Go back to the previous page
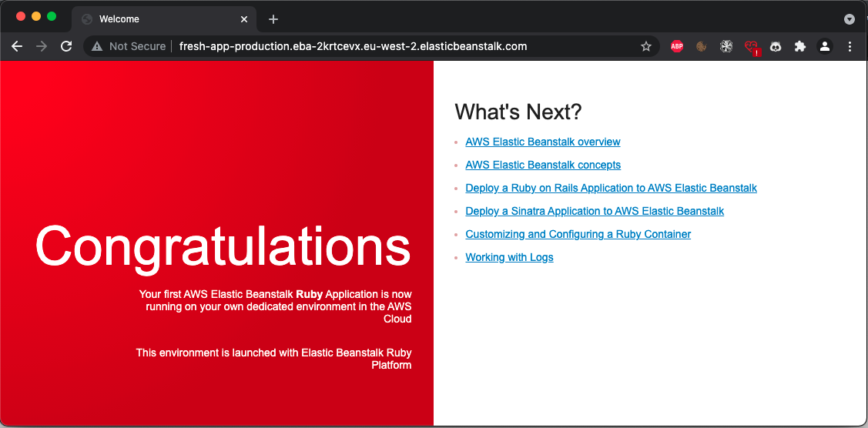This screenshot has height=428, width=868. (x=17, y=46)
